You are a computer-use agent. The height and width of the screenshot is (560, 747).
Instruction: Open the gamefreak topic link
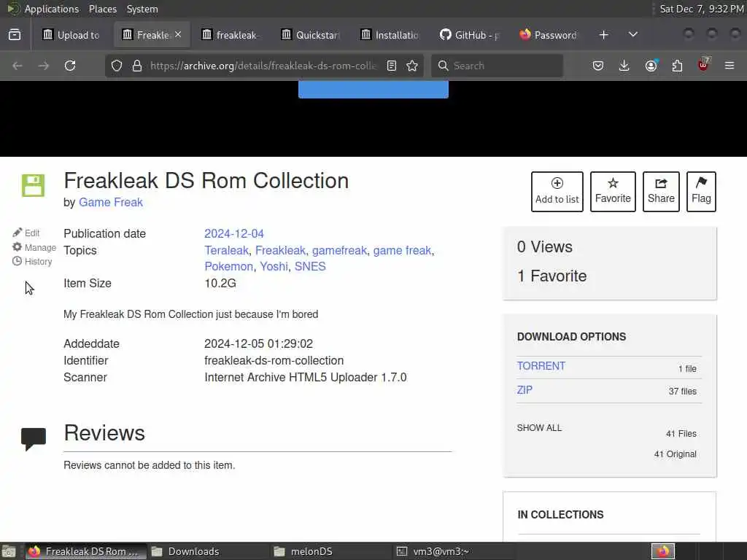point(339,251)
